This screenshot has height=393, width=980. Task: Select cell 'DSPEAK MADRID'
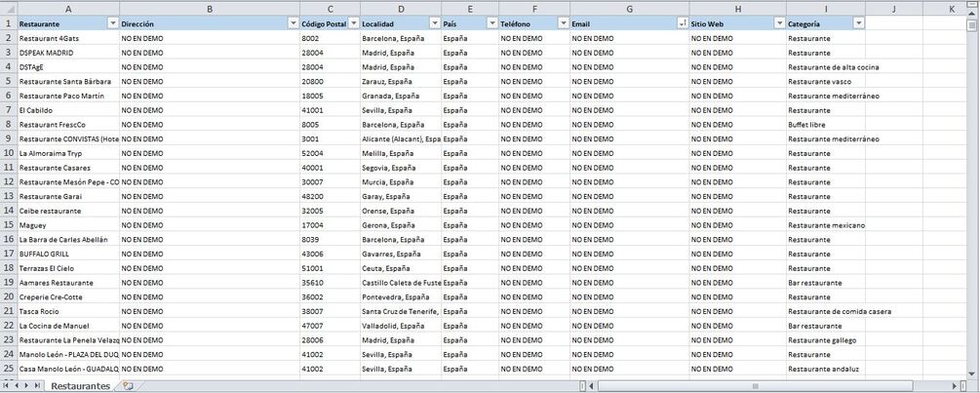68,53
